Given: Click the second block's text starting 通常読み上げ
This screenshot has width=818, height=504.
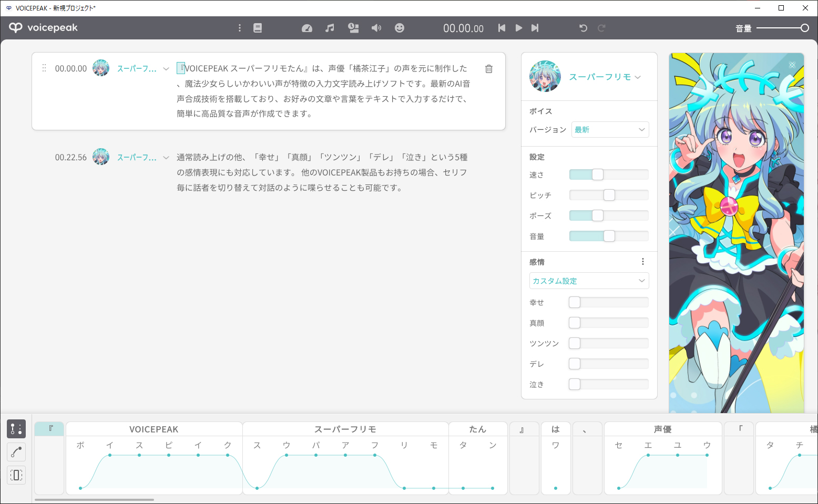Looking at the screenshot, I should (322, 172).
